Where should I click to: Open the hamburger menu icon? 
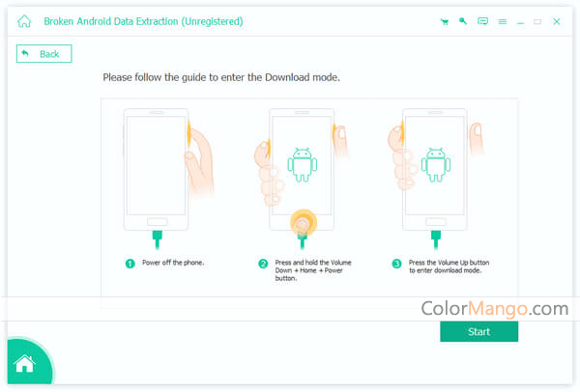503,22
